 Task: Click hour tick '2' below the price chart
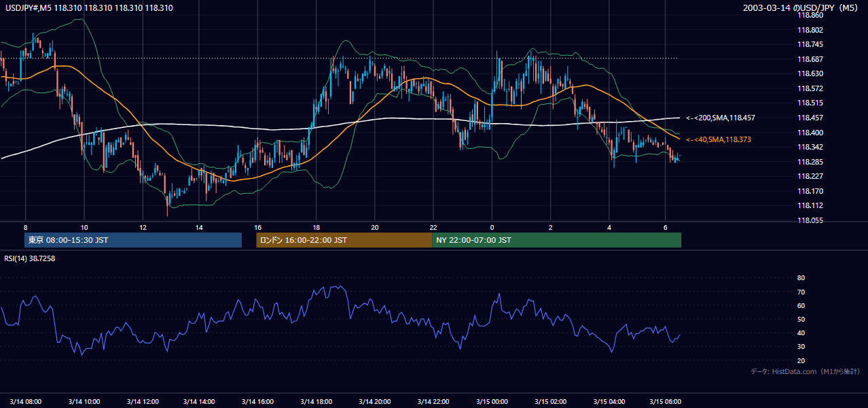click(x=550, y=227)
